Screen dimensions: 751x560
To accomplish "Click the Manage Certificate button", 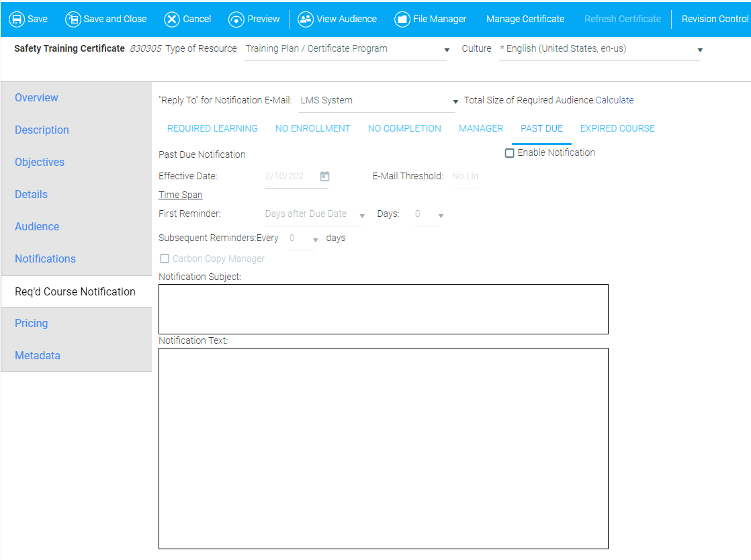I will click(525, 19).
